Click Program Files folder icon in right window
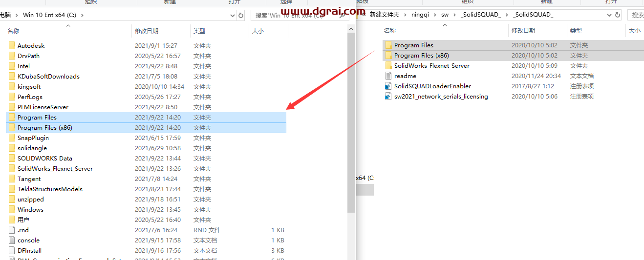Image resolution: width=644 pixels, height=260 pixels. [x=389, y=45]
